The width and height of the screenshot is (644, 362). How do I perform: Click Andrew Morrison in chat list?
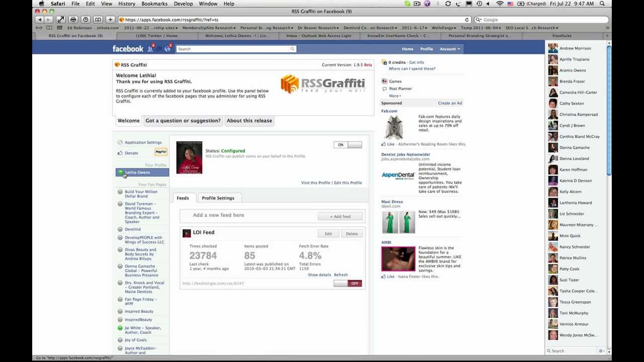coord(575,48)
